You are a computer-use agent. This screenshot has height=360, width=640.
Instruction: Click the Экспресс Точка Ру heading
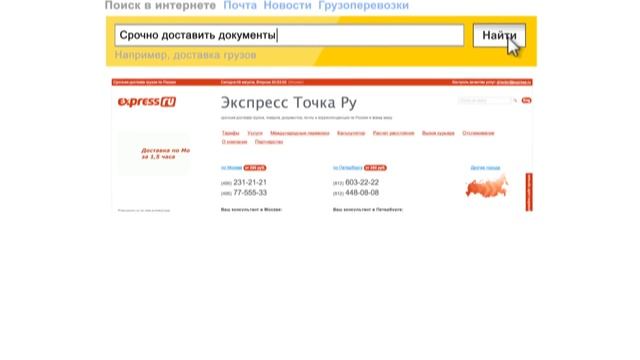(289, 102)
